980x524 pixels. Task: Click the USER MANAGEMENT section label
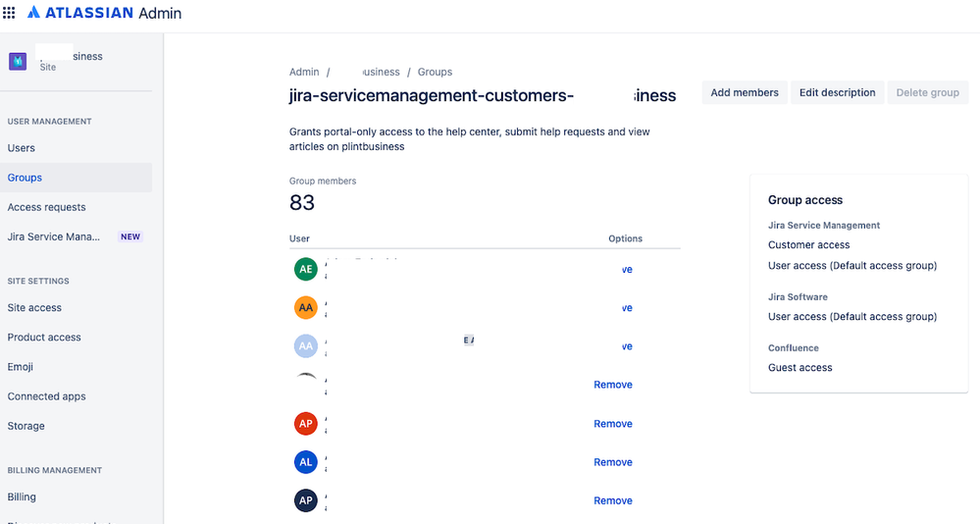[49, 122]
